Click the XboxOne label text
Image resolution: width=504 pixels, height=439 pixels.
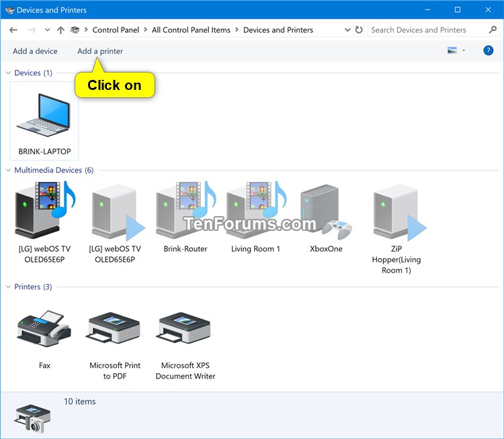[x=326, y=249]
